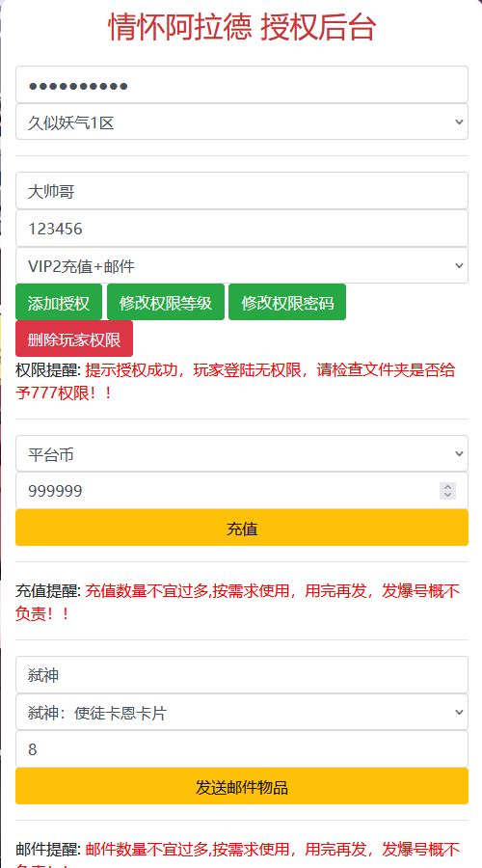Click the chevron arrow of server dropdown

coord(459,122)
